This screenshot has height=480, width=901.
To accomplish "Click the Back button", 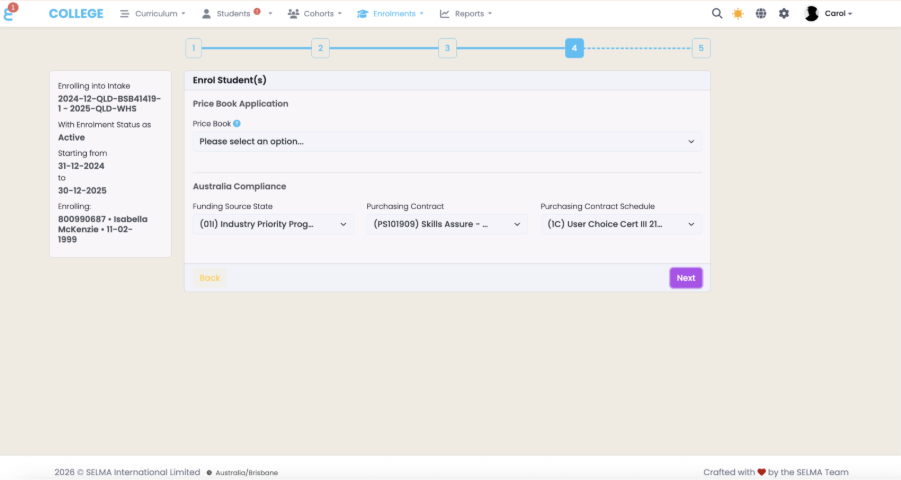I will point(210,278).
